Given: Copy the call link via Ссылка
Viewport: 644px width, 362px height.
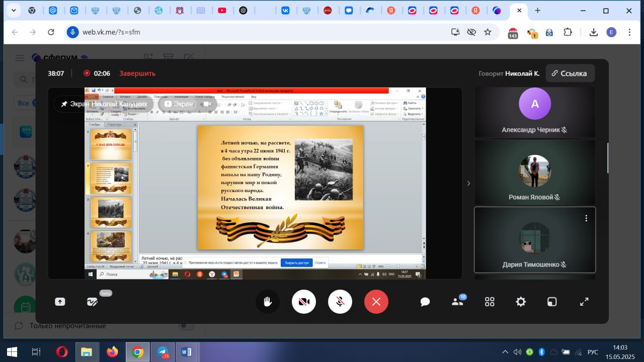Looking at the screenshot, I should click(x=570, y=73).
